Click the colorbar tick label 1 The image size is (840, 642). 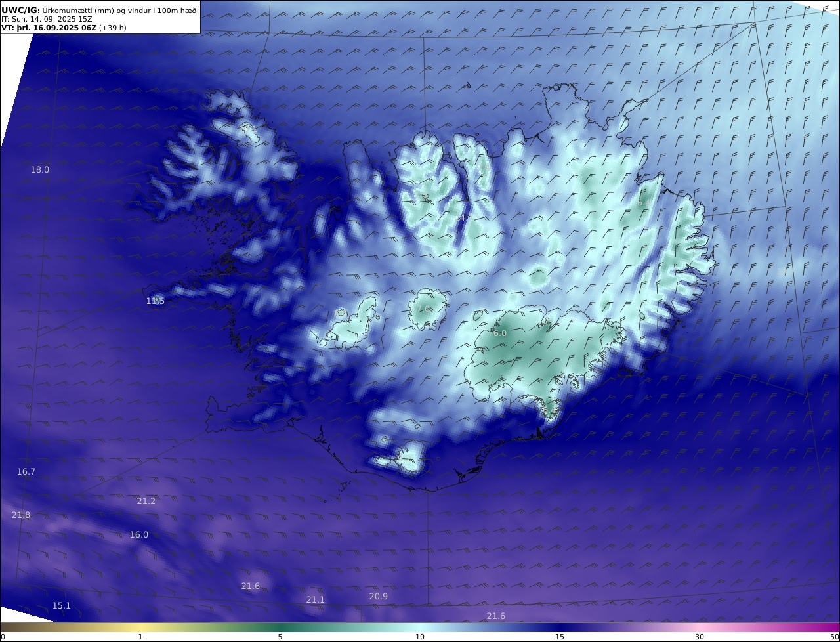tap(140, 637)
